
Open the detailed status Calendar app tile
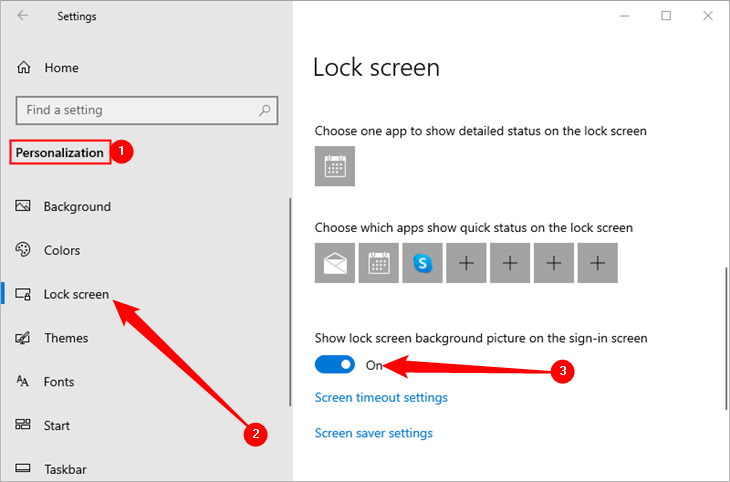(335, 166)
